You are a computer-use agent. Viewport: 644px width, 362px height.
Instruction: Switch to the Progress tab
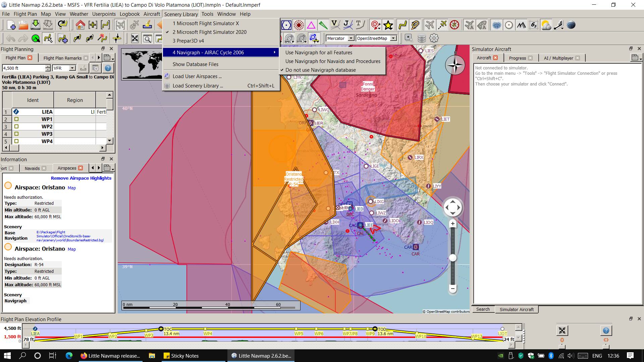click(x=521, y=58)
